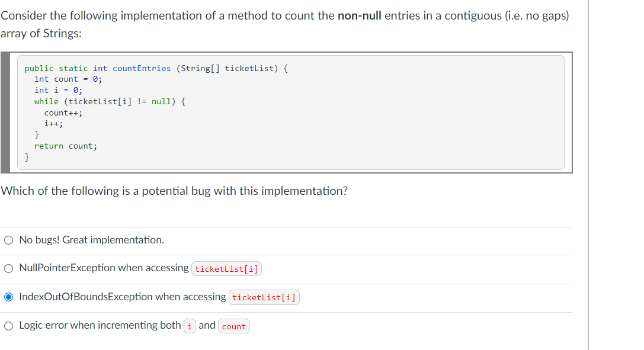644x350 pixels.
Task: Pick the "Logic error when incrementing" radio button
Action: (x=9, y=326)
